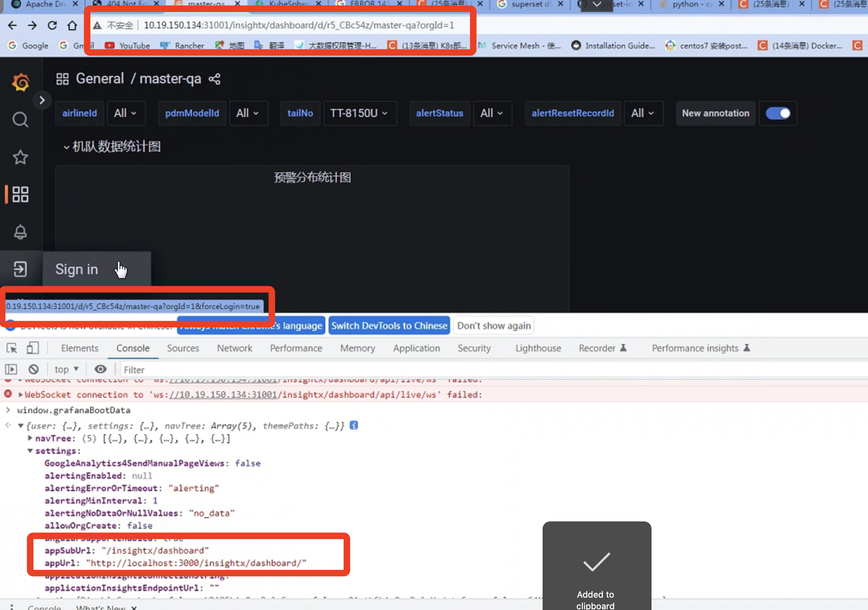Open the Dashboards panel icon in the sidebar
This screenshot has height=610, width=868.
[x=20, y=194]
